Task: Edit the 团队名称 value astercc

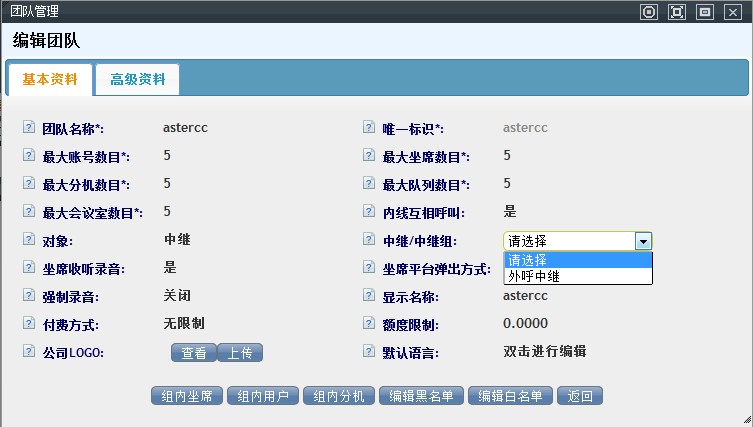Action: [185, 128]
